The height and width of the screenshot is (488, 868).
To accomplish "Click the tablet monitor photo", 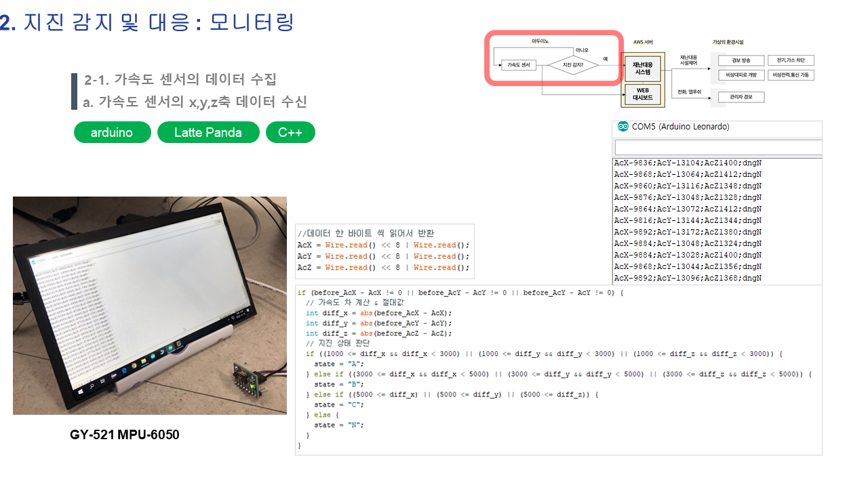I will coord(149,305).
